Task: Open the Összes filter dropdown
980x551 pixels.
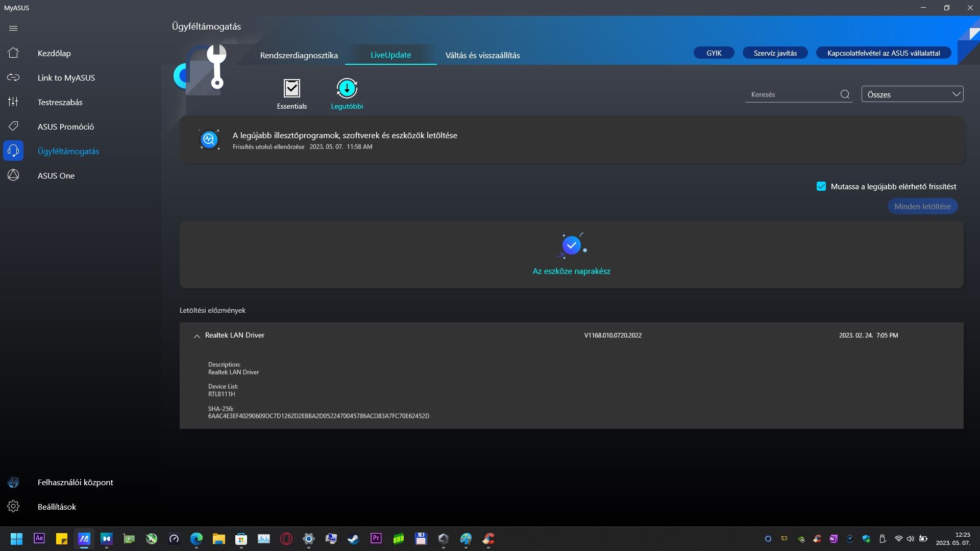Action: 912,94
